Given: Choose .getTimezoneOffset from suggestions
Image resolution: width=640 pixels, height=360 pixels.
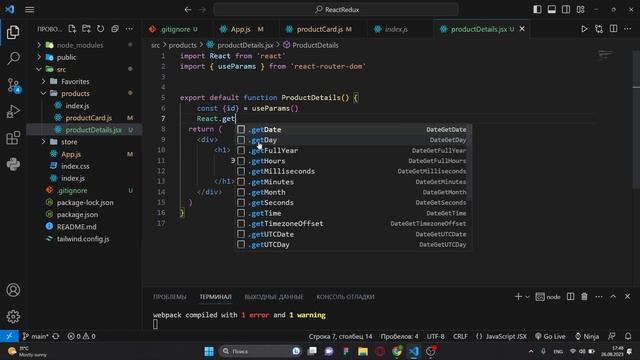Looking at the screenshot, I should pyautogui.click(x=353, y=224).
